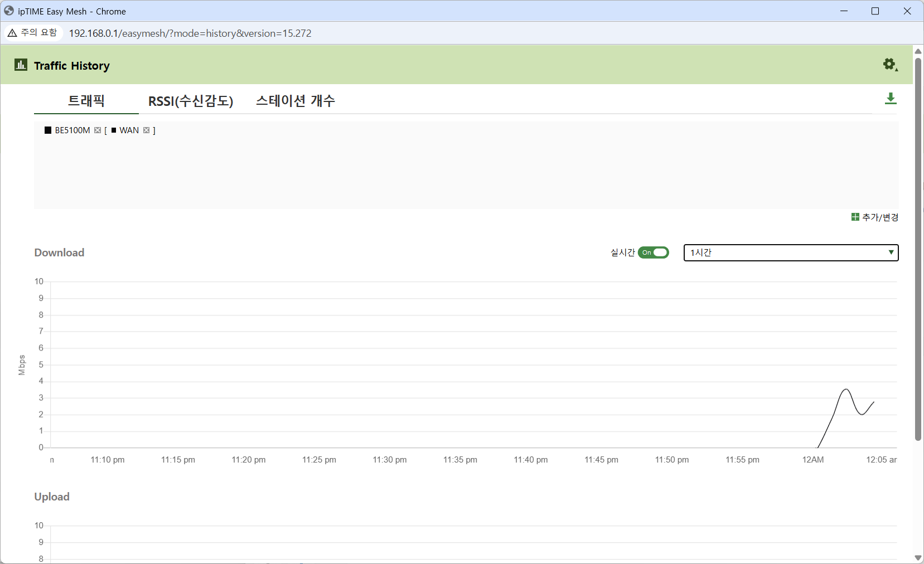The width and height of the screenshot is (924, 564).
Task: Open the 1시간 time range dropdown
Action: pyautogui.click(x=791, y=252)
